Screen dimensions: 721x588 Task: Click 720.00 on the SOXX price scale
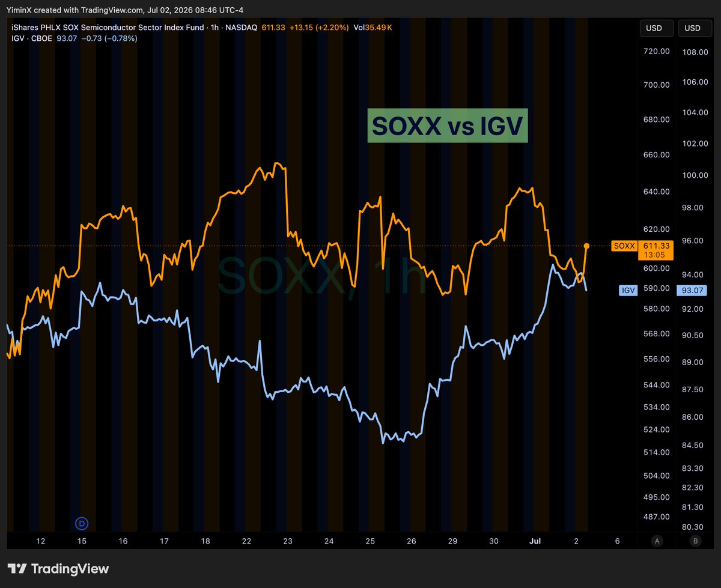point(656,51)
